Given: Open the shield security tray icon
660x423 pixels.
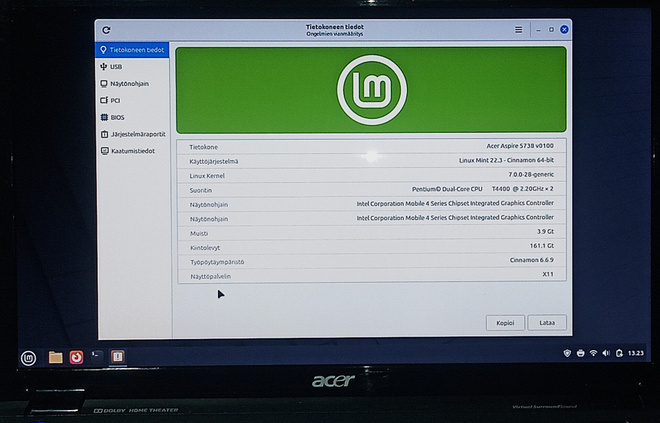Looking at the screenshot, I should (567, 353).
